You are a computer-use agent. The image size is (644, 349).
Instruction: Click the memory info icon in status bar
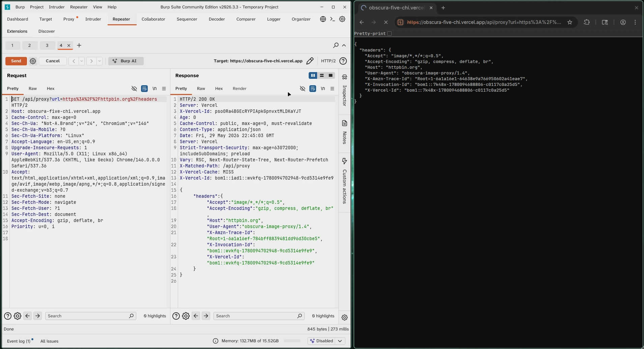(x=216, y=341)
